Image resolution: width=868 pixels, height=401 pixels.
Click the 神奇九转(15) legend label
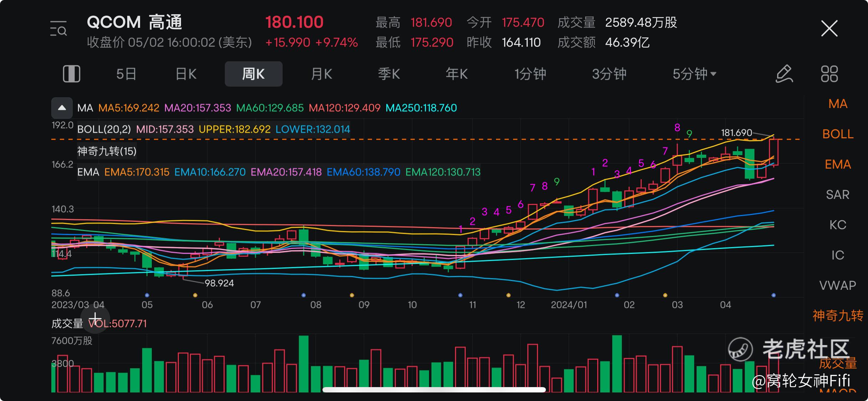coord(107,151)
